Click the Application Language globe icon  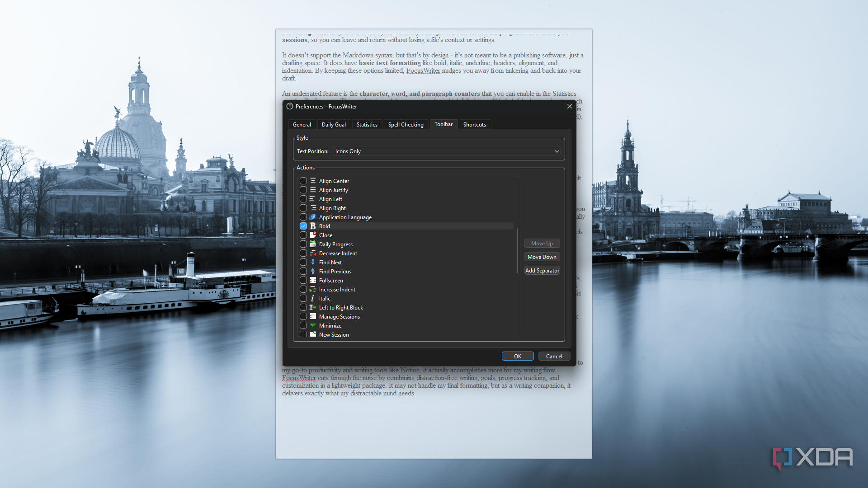(x=313, y=217)
